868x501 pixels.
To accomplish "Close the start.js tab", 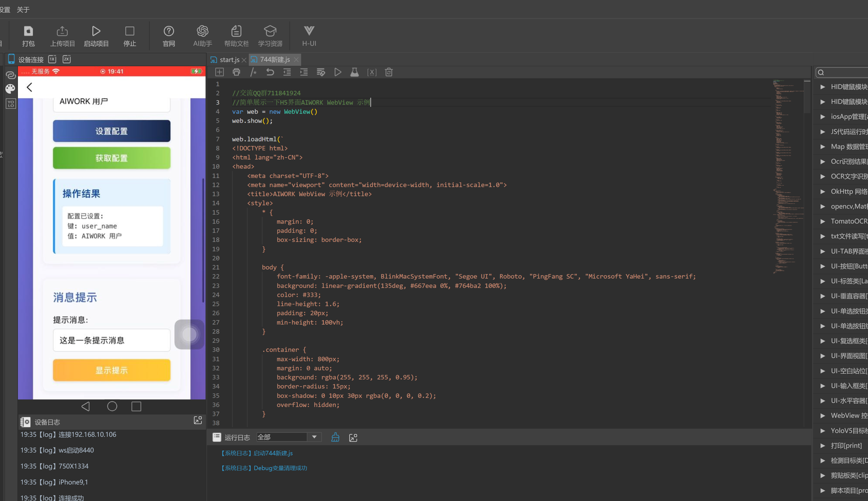I will tap(244, 60).
